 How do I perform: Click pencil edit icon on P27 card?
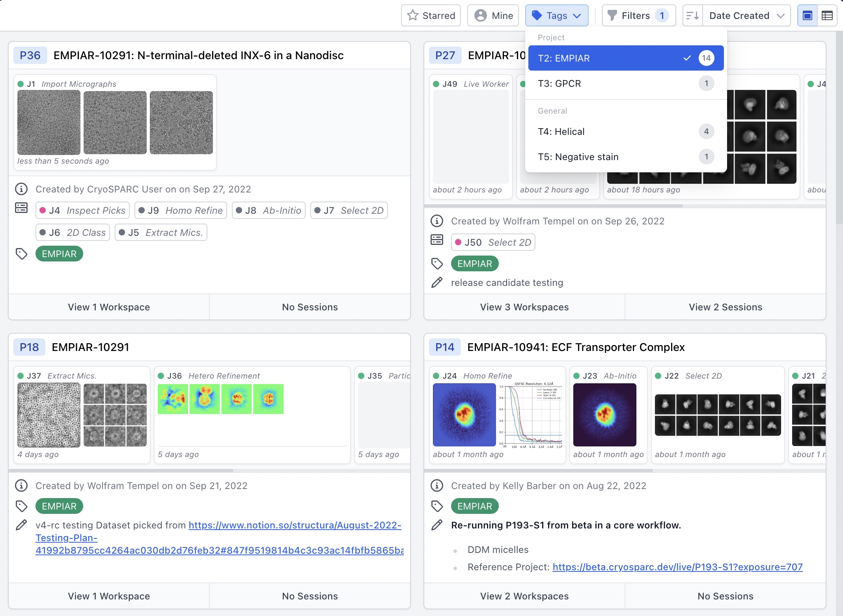437,283
